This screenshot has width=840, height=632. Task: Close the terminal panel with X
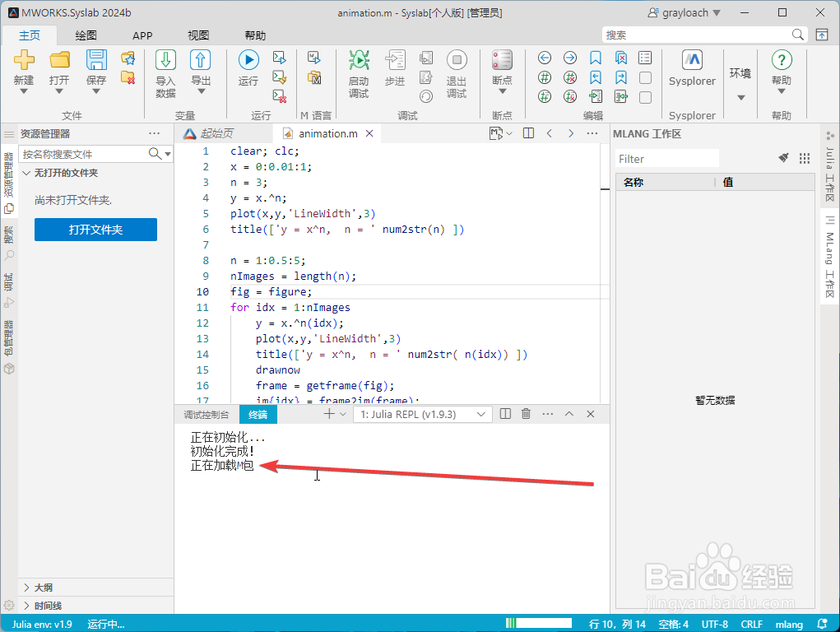tap(591, 414)
